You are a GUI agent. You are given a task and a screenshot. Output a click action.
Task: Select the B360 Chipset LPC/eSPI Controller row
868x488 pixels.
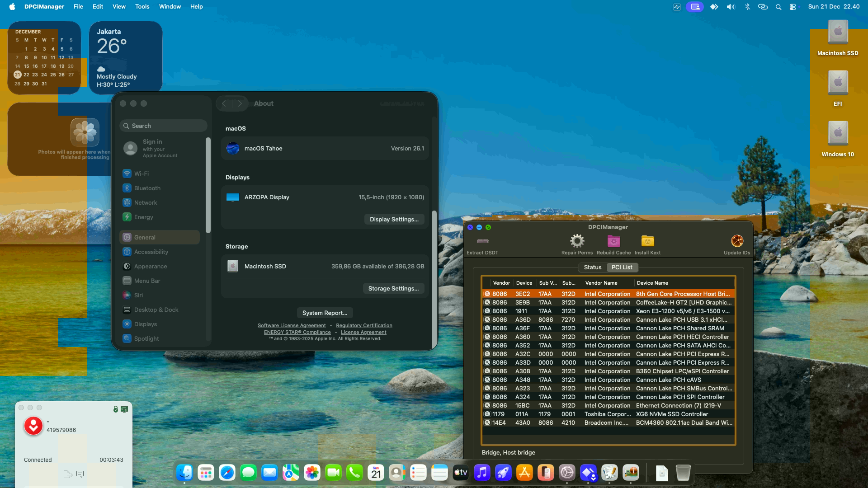[609, 371]
